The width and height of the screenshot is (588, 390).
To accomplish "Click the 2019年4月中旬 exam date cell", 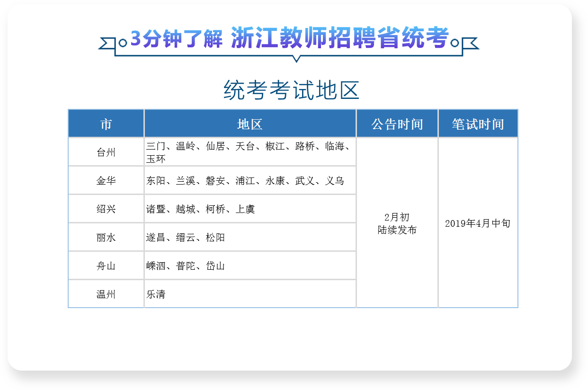I will click(478, 223).
